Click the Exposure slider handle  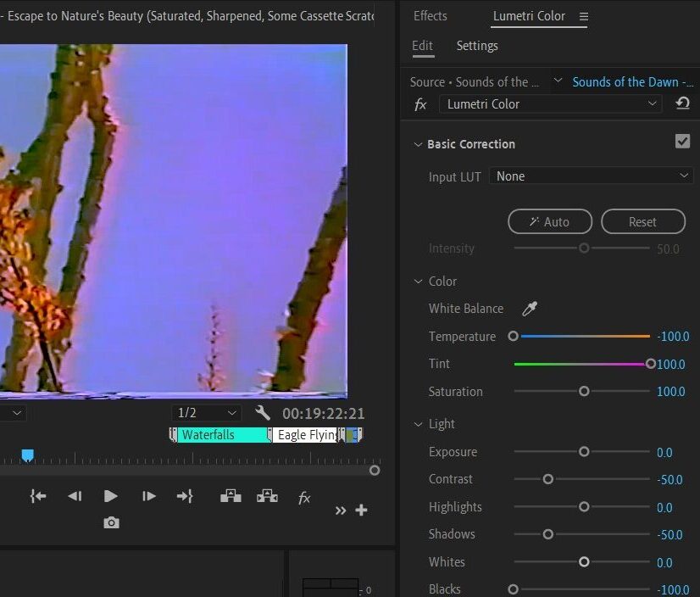coord(584,452)
